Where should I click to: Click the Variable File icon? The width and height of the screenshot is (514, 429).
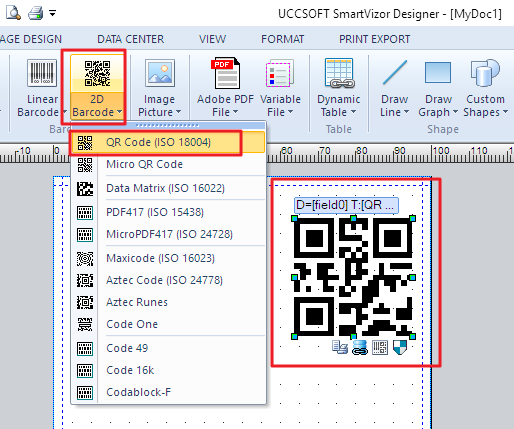(x=280, y=73)
